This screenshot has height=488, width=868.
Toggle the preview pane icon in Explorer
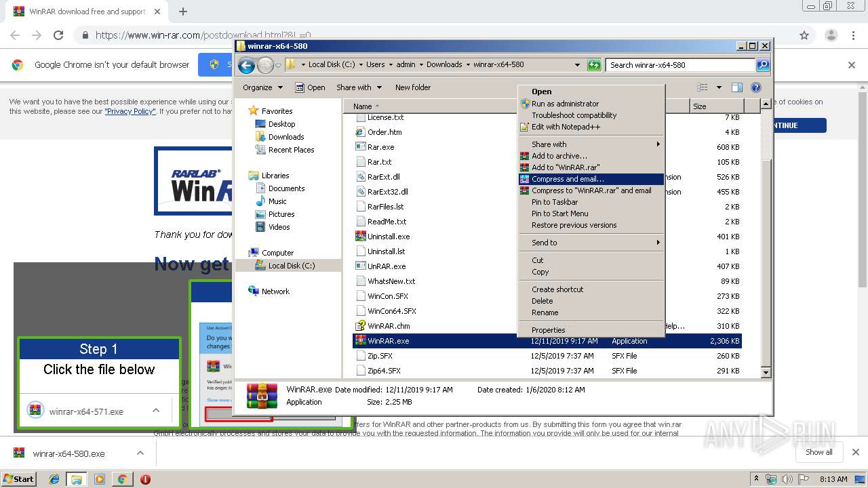point(737,87)
